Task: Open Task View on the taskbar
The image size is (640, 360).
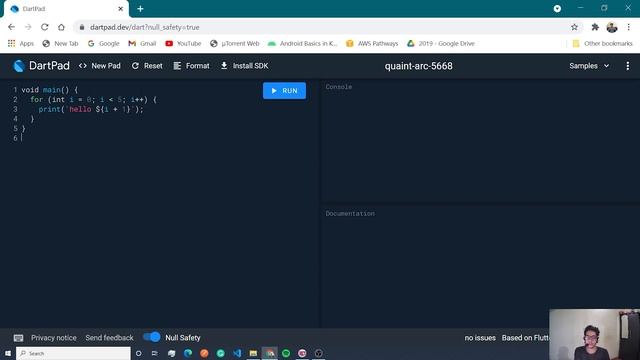Action: [155, 353]
